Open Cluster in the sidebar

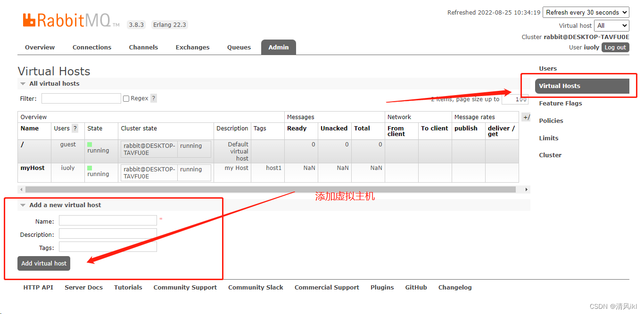pos(550,155)
